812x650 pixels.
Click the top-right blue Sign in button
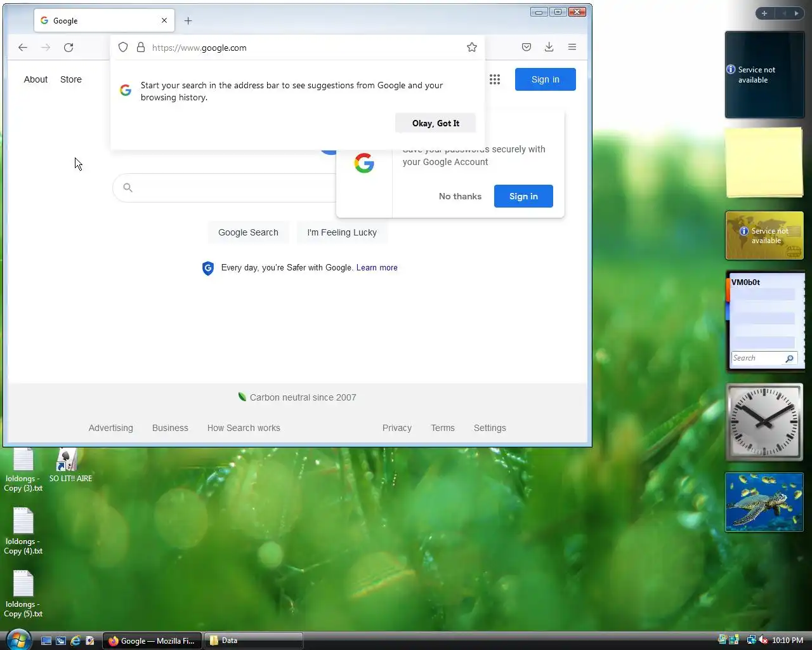point(546,79)
